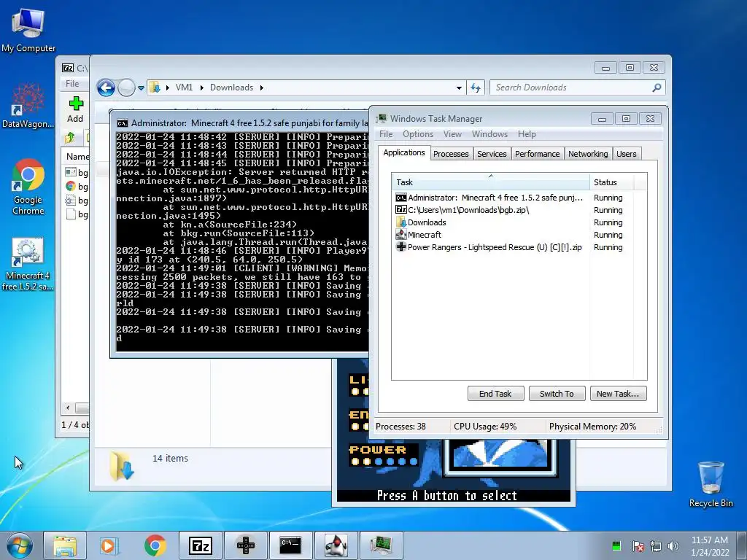Open DataWagon desktop shortcut
747x560 pixels.
coord(28,106)
